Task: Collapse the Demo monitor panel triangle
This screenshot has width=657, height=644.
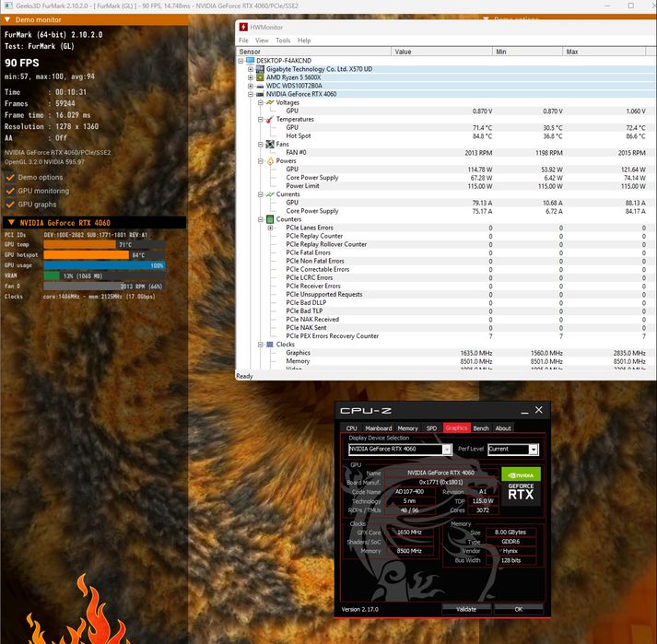Action: [7, 19]
